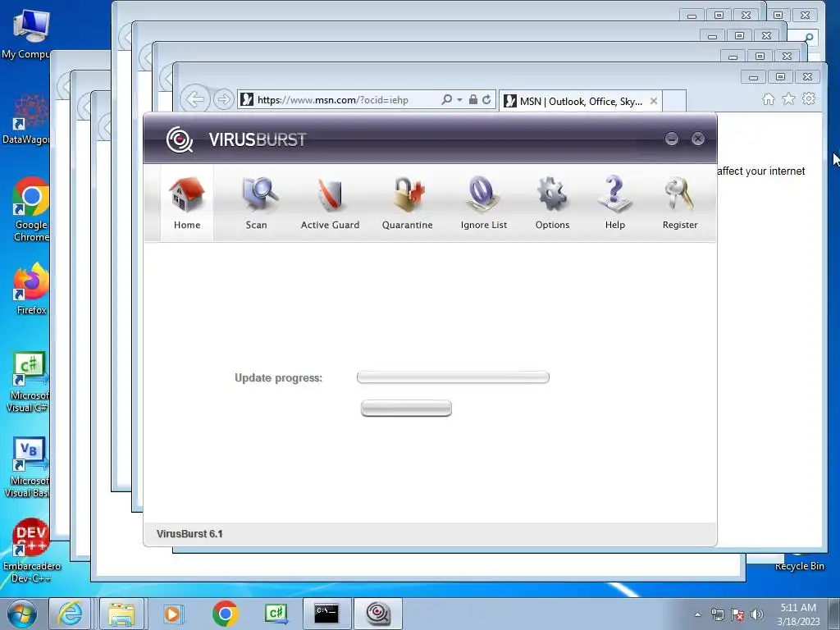Open Google Chrome desktop shortcut
The width and height of the screenshot is (840, 630).
(x=30, y=209)
